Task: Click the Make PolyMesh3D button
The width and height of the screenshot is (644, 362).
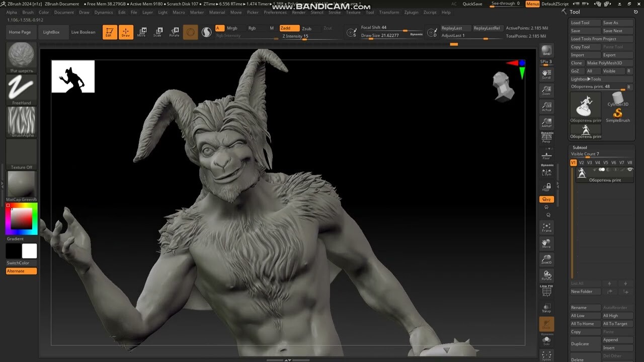Action: (605, 63)
